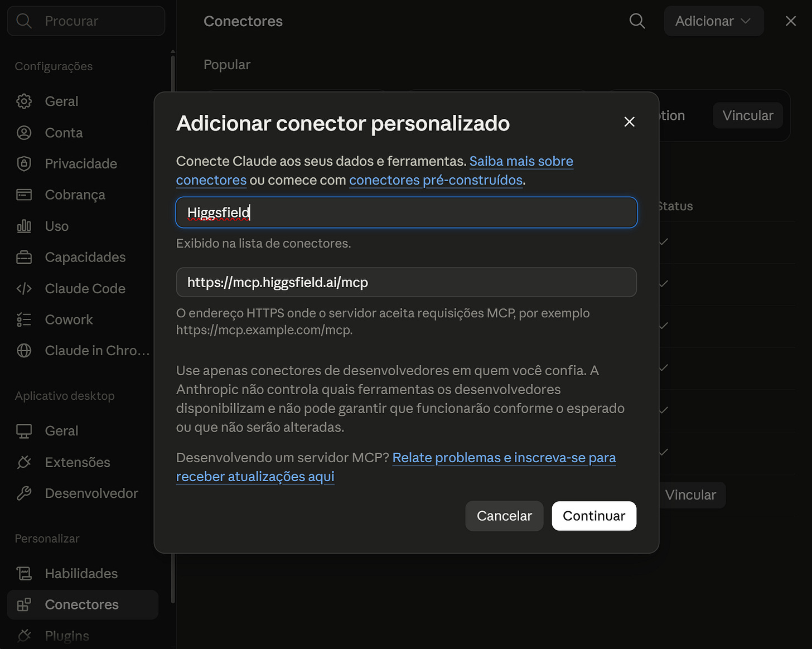Image resolution: width=812 pixels, height=649 pixels.
Task: Click the Geral gear icon under Configurações
Action: click(24, 101)
